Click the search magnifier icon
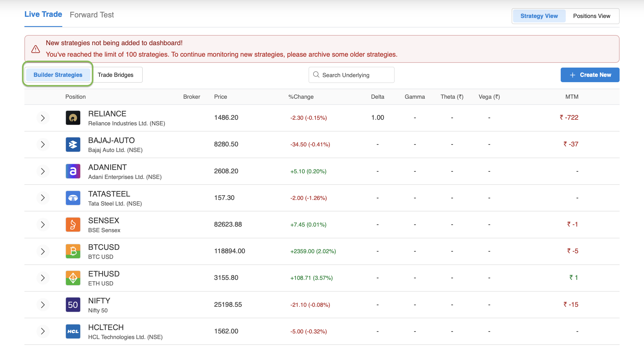This screenshot has width=644, height=355. pos(316,75)
